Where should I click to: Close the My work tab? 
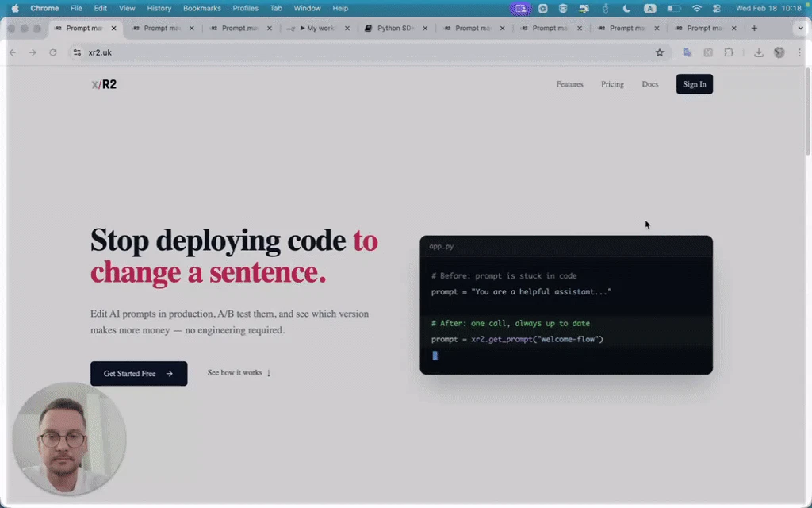tap(347, 28)
